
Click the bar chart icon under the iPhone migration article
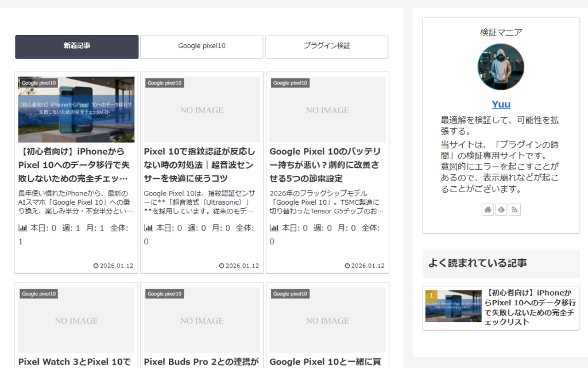tap(23, 228)
